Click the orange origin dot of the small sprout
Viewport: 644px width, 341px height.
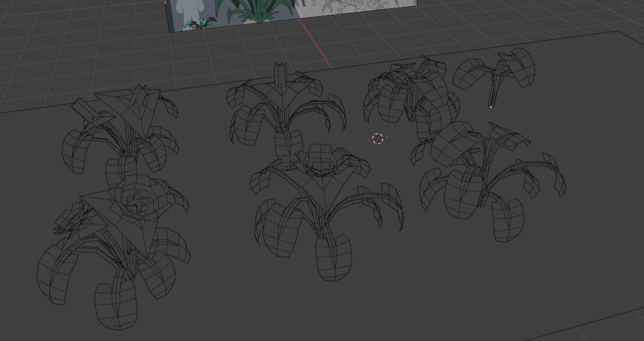point(491,107)
